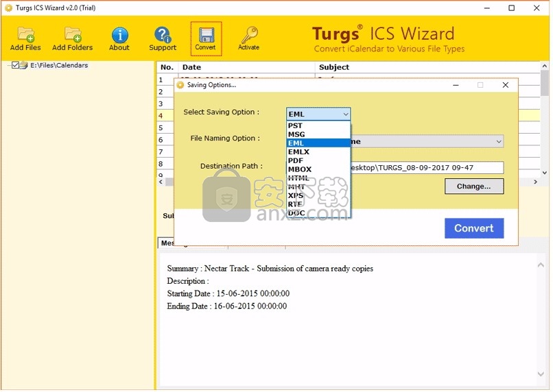Click the Ending Date line in preview
Viewport: 553px width, 392px height.
click(227, 306)
